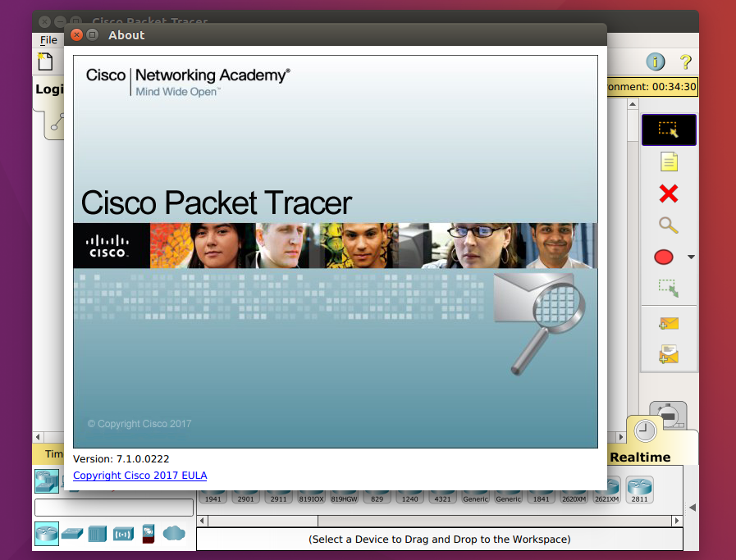
Task: Click the device list horizontal scrollbar thumb
Action: (x=263, y=521)
